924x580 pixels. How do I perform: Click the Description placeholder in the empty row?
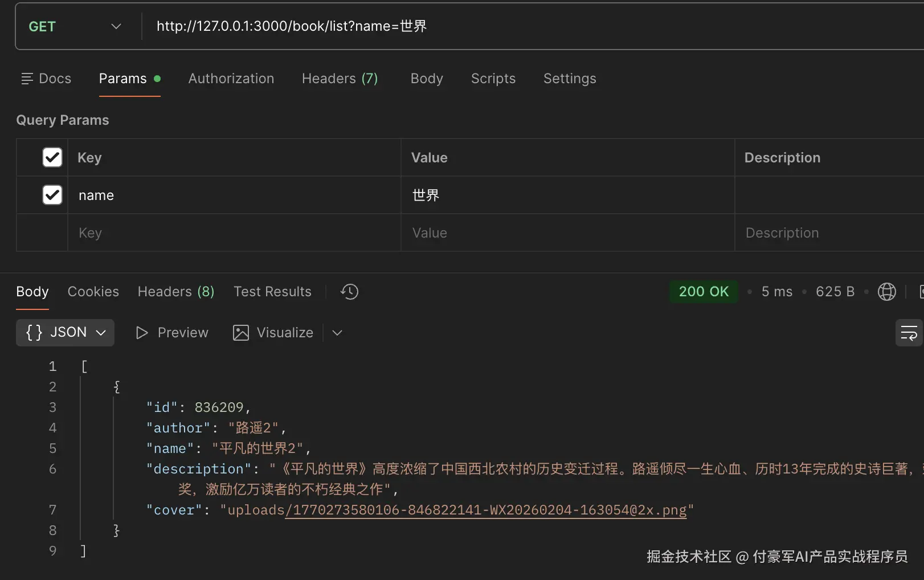pyautogui.click(x=829, y=233)
